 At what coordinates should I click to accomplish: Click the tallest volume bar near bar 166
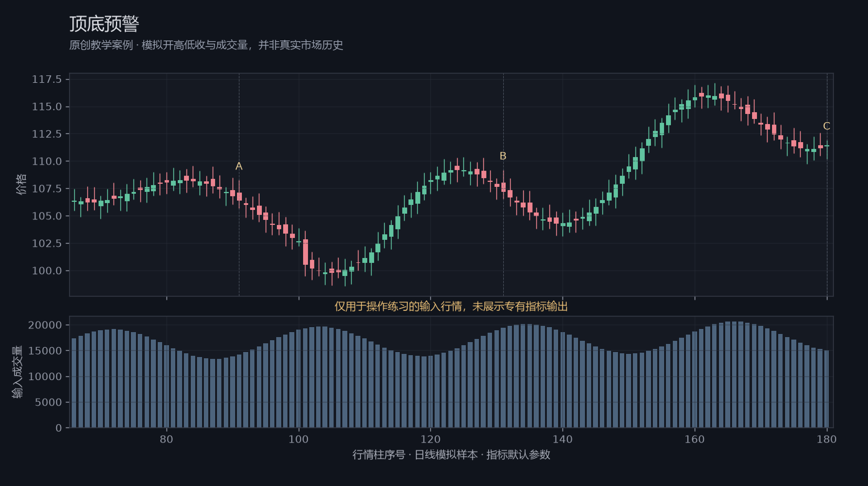pos(735,374)
